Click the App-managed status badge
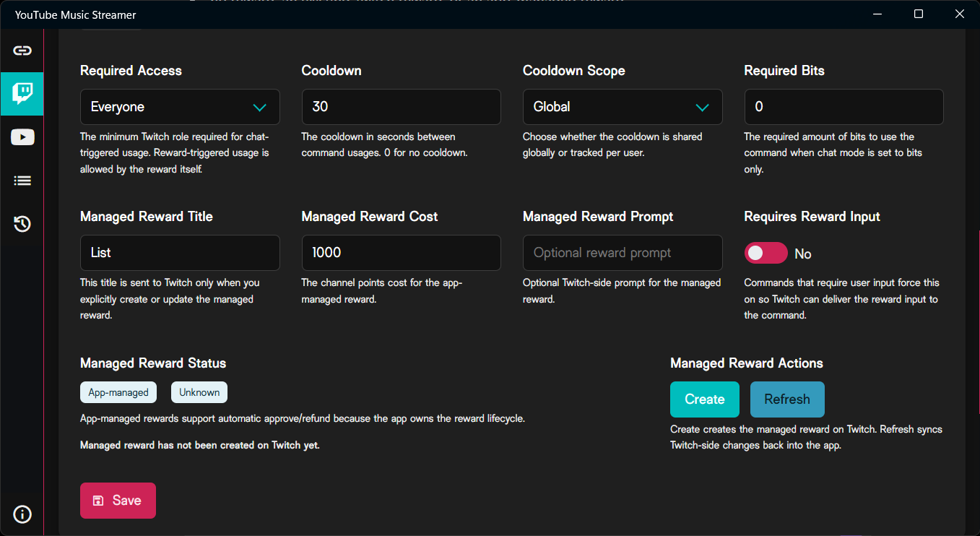Image resolution: width=980 pixels, height=536 pixels. click(118, 392)
